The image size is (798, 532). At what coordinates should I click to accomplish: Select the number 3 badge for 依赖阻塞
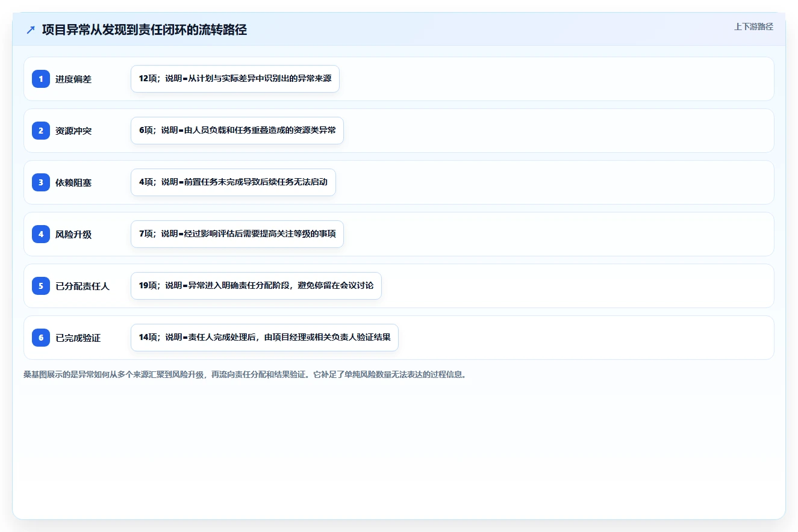point(41,182)
